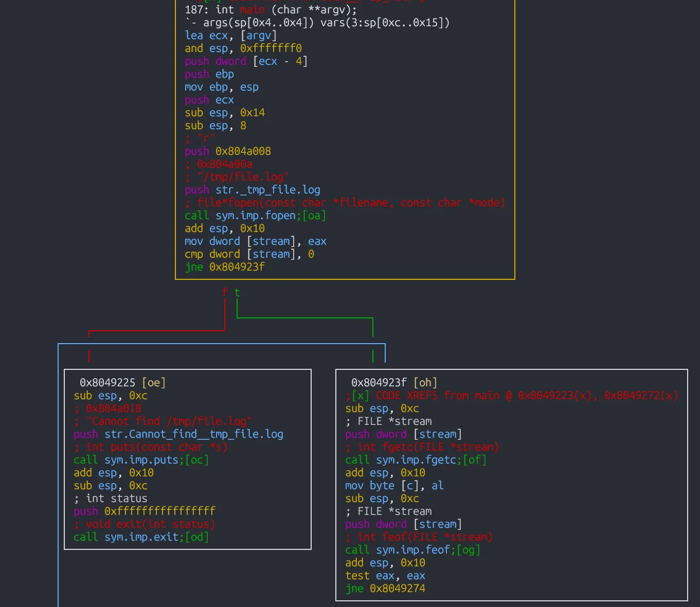Viewport: 700px width, 607px height.
Task: Select the 'cmp dword [stream], 0' instruction
Action: tap(249, 254)
